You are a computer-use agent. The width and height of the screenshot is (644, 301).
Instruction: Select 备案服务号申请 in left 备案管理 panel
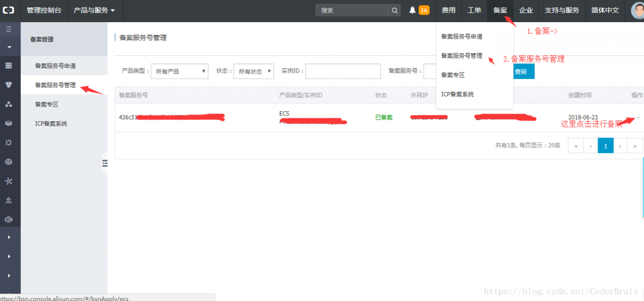tap(64, 66)
